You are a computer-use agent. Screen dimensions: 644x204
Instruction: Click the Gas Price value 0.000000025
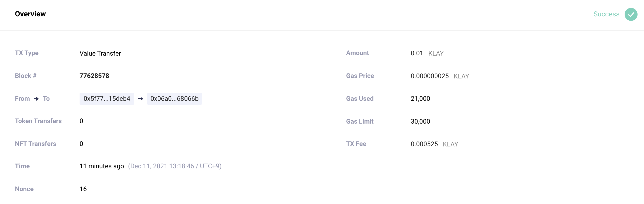coord(429,76)
